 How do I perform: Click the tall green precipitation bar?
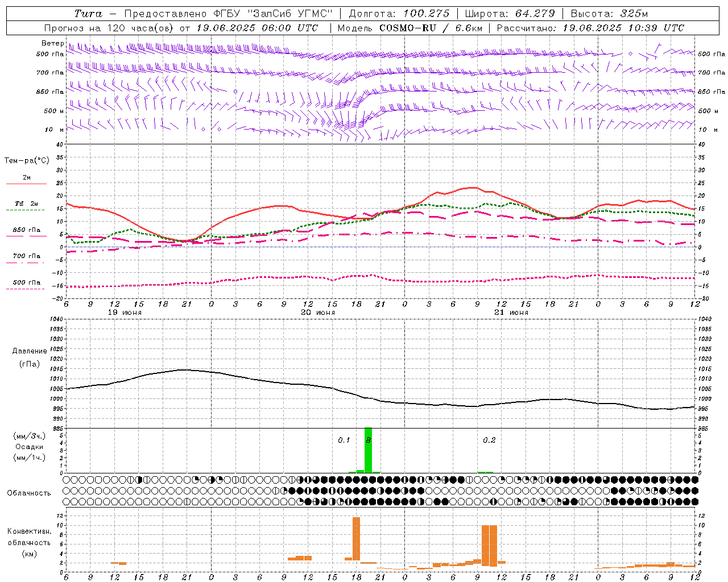click(368, 450)
